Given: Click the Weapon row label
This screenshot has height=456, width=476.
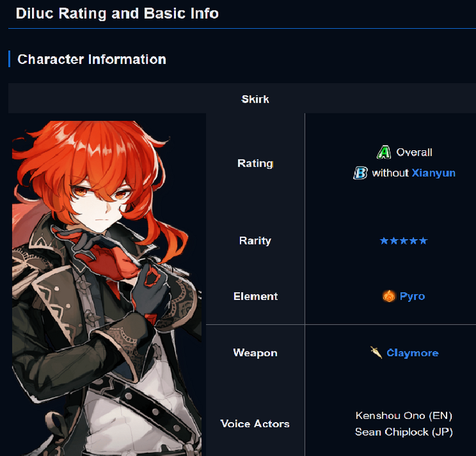Looking at the screenshot, I should click(x=255, y=353).
